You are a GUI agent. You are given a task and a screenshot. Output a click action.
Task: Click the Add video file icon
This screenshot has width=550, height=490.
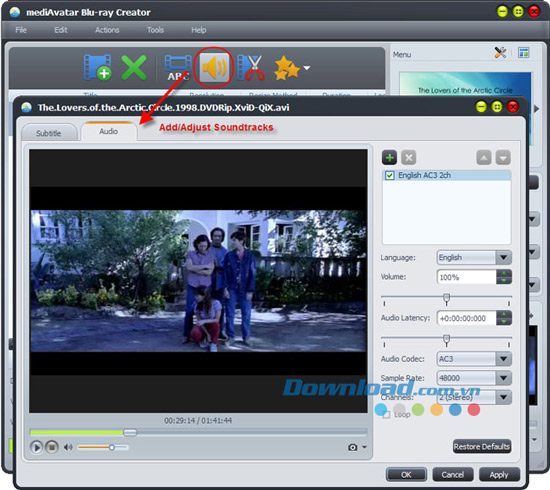[x=98, y=67]
